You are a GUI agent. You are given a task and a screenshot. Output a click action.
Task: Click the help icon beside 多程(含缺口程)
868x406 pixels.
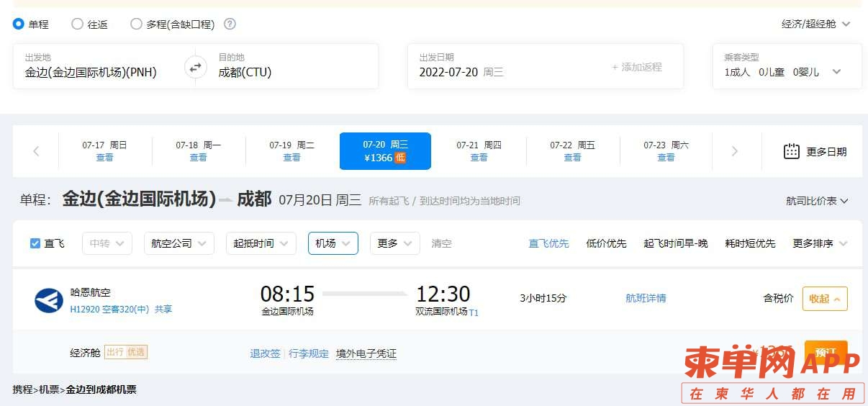tap(230, 24)
